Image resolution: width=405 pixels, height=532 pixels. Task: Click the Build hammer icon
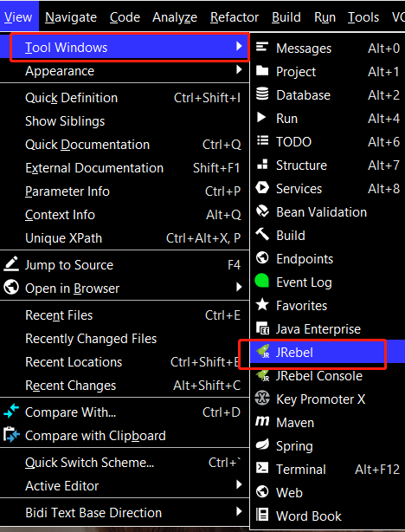(262, 235)
